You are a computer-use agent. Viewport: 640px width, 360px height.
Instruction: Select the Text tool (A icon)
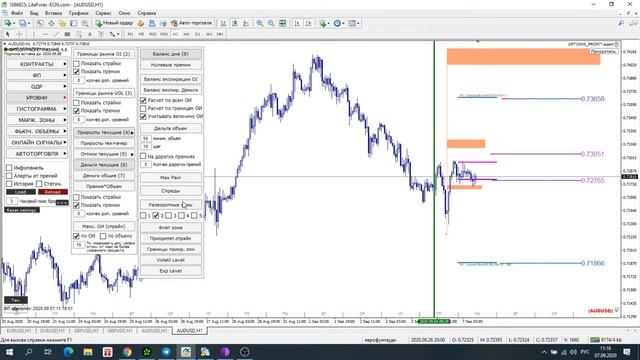pos(90,34)
